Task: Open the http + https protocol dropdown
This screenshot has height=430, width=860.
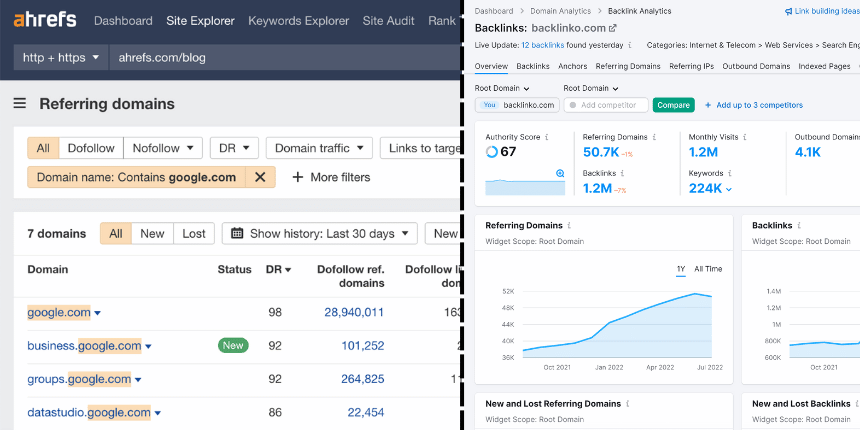Action: [61, 57]
